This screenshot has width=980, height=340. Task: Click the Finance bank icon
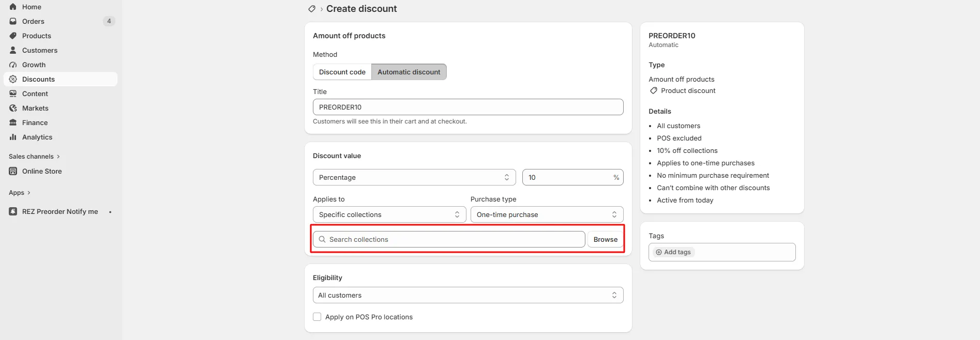point(13,122)
